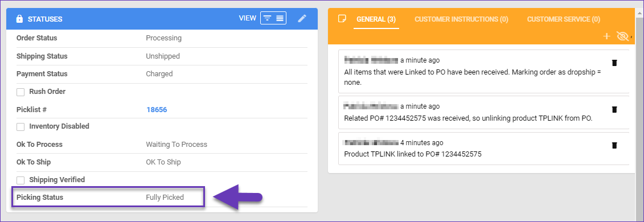The width and height of the screenshot is (644, 222).
Task: Click the lock icon beside STATUSES
Action: click(x=19, y=19)
